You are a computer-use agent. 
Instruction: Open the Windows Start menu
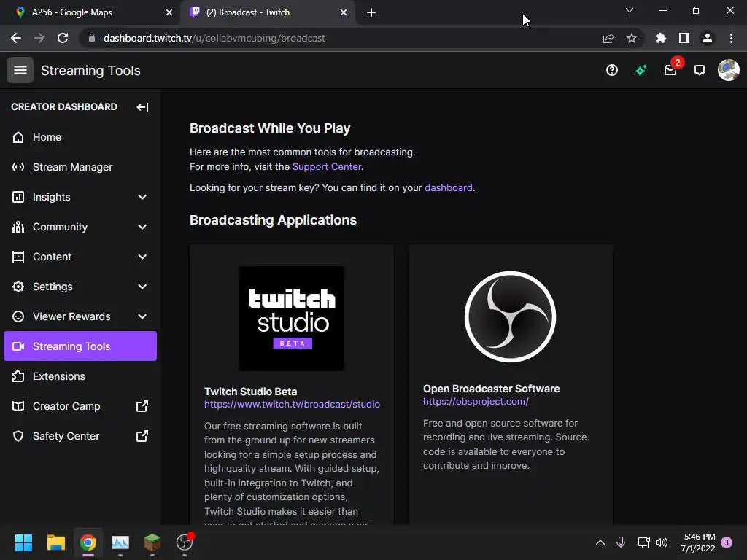pos(23,542)
